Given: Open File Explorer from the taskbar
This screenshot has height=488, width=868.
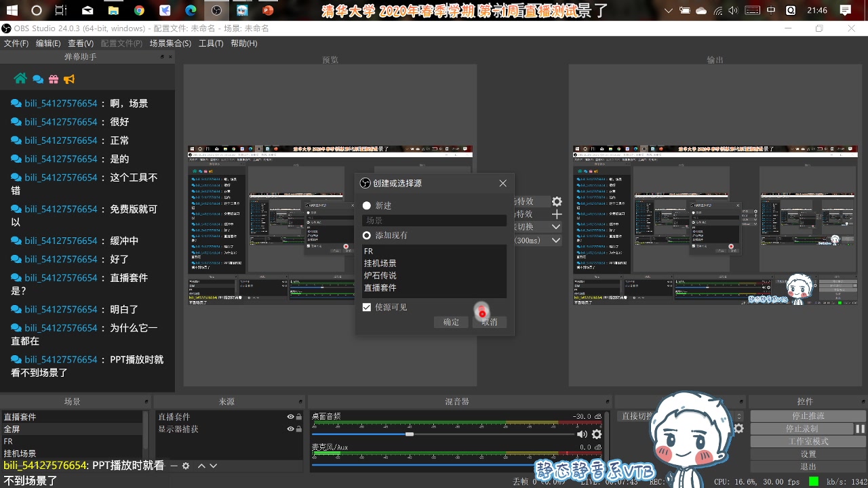Looking at the screenshot, I should click(113, 10).
